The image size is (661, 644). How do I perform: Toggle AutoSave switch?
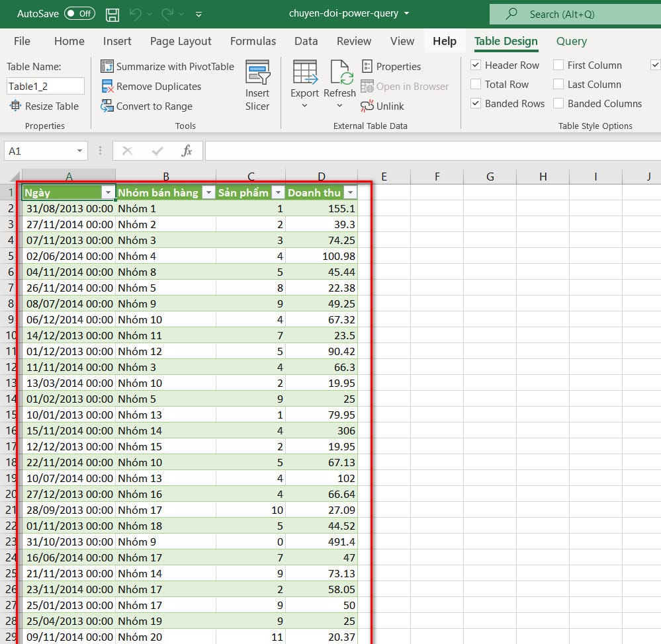tap(79, 14)
